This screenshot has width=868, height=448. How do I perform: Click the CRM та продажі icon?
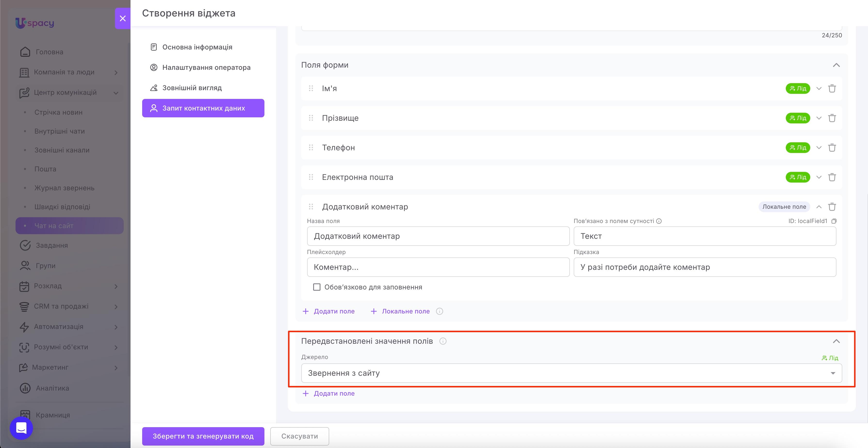pyautogui.click(x=24, y=306)
